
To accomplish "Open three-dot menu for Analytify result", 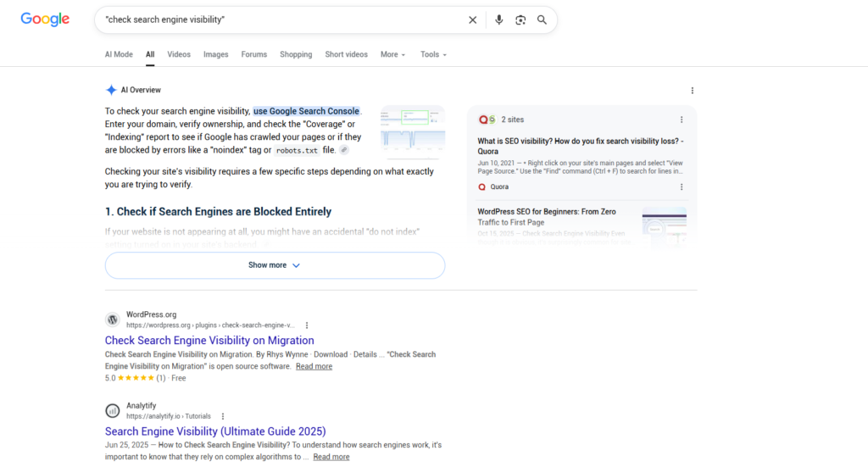I will [223, 416].
